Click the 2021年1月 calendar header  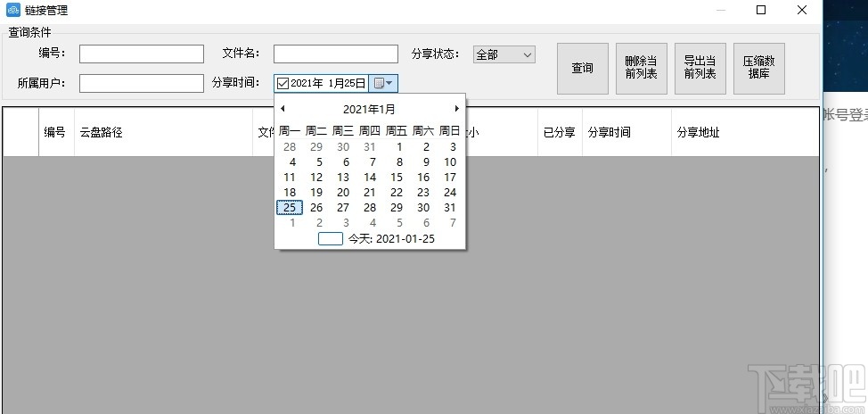(369, 109)
